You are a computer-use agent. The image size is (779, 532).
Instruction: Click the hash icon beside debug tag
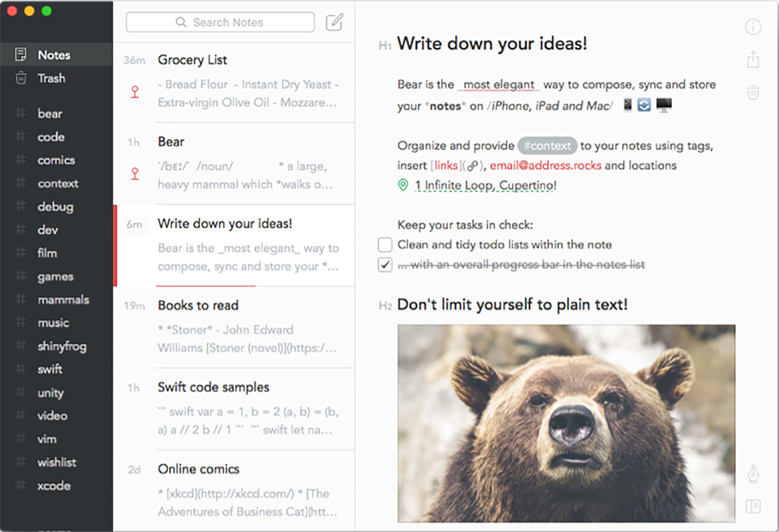[20, 206]
